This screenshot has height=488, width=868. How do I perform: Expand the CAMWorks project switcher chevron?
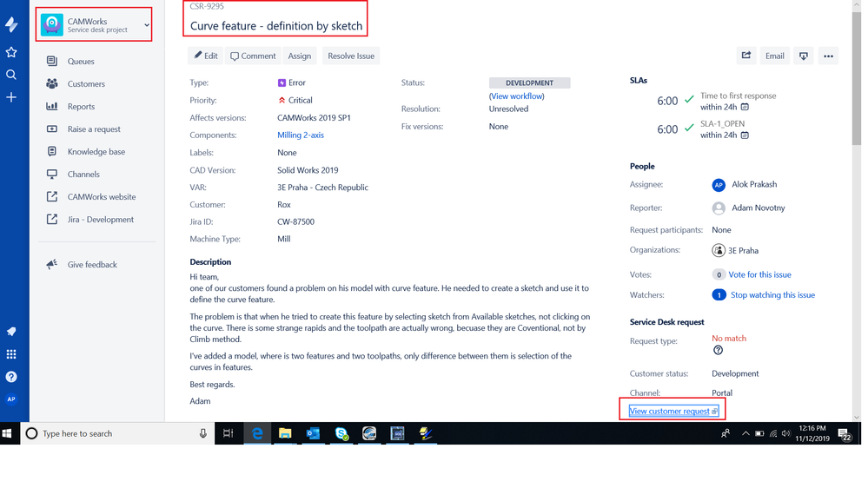147,25
